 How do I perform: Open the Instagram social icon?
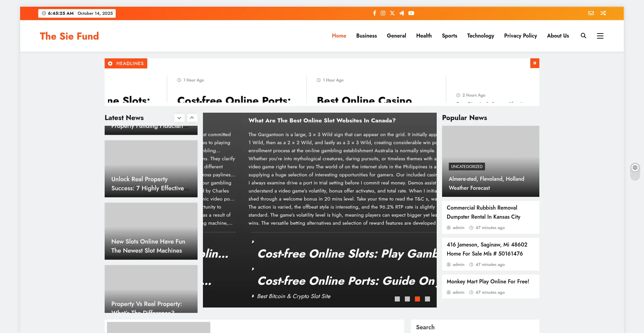[383, 13]
